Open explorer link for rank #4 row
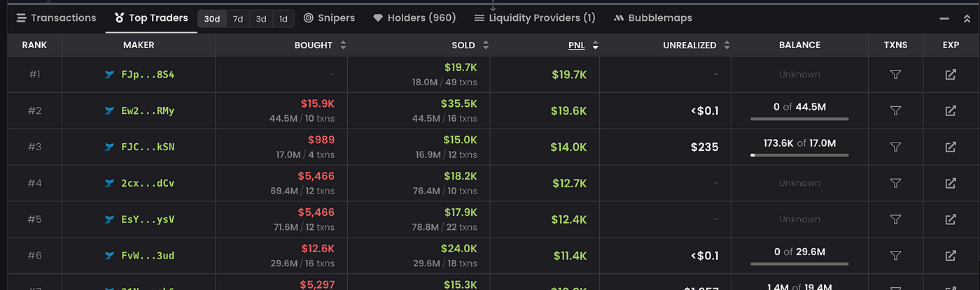The width and height of the screenshot is (980, 290). tap(951, 184)
